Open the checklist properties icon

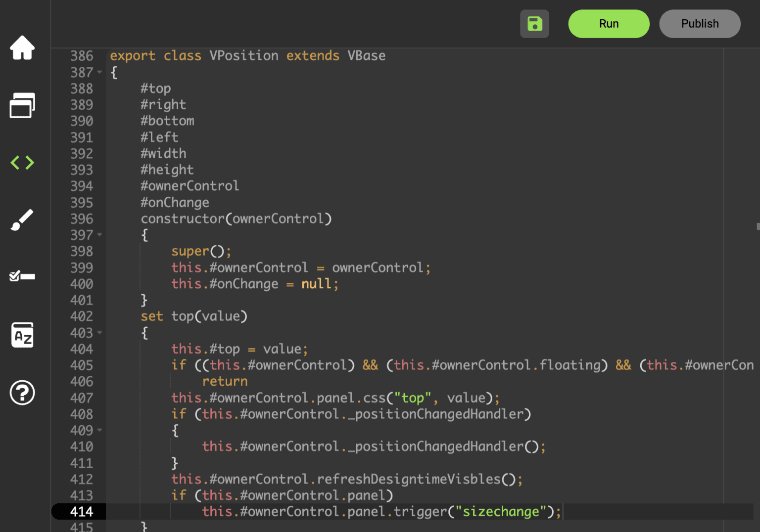pyautogui.click(x=22, y=276)
